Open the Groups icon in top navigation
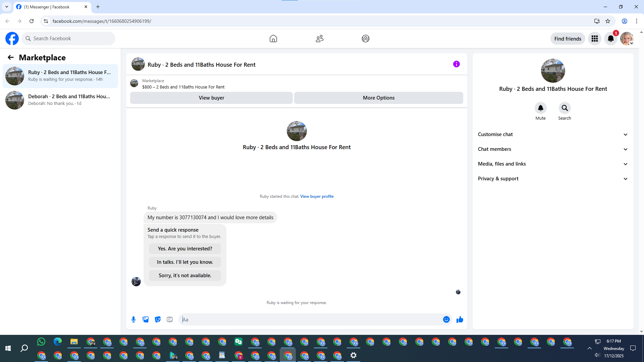The height and width of the screenshot is (362, 644). [x=366, y=39]
